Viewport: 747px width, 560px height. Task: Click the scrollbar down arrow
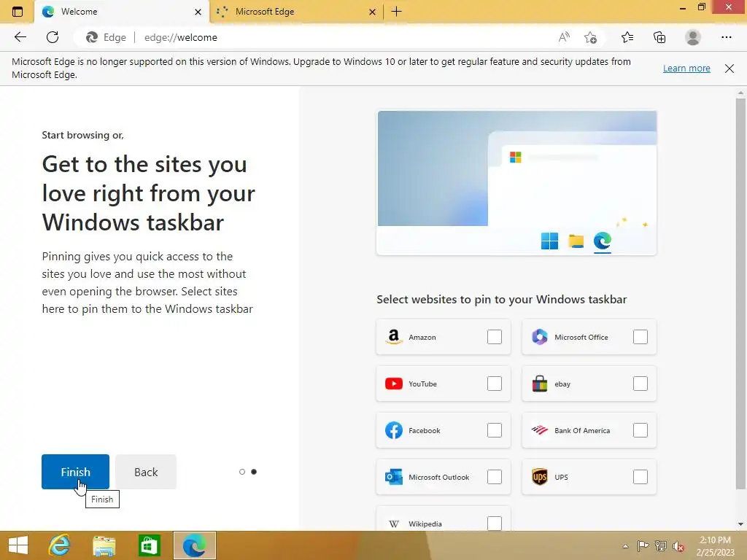740,524
